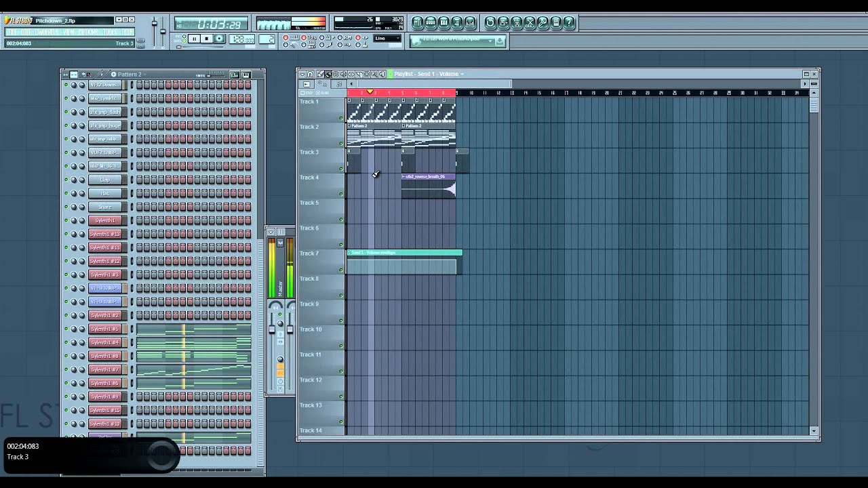Open the Browser shortcut icon
The width and height of the screenshot is (868, 488).
(457, 22)
